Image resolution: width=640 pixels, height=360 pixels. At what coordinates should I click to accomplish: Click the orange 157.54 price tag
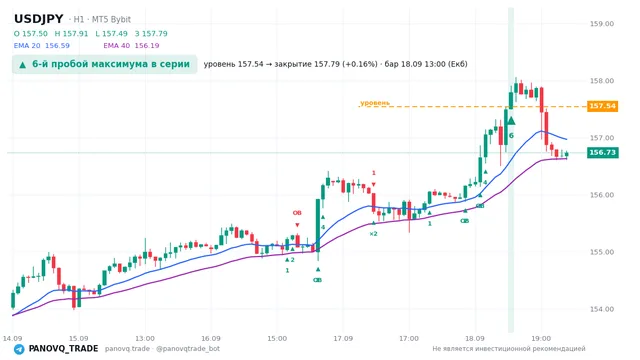pos(602,106)
